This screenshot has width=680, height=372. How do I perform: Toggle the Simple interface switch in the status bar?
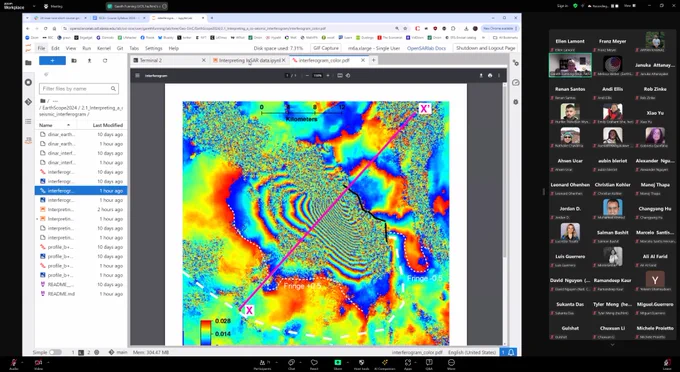(x=55, y=352)
